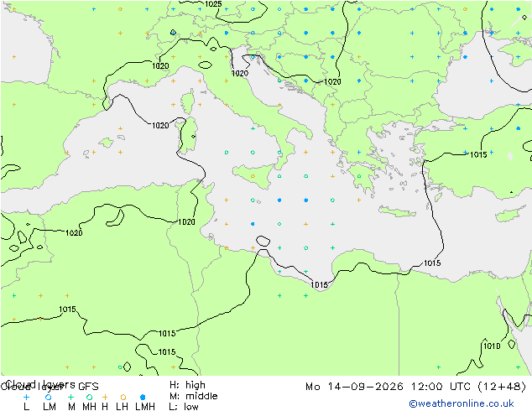The width and height of the screenshot is (532, 411).
Task: Select the 'H: high' legend text
Action: click(187, 385)
